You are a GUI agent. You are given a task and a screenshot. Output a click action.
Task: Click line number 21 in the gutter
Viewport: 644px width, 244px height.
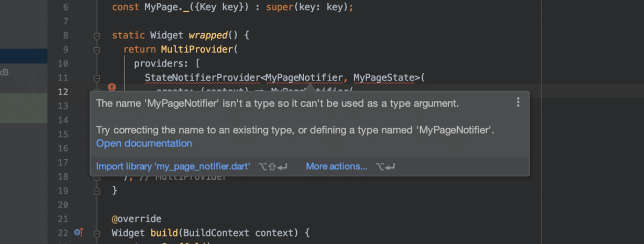[63, 219]
